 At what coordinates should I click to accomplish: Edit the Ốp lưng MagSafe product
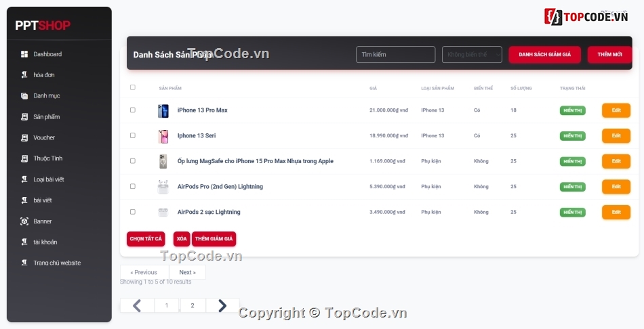616,161
